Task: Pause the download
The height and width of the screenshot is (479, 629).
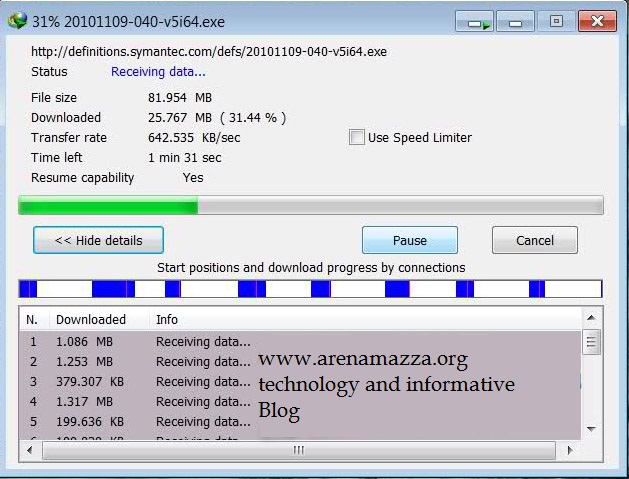Action: click(410, 240)
